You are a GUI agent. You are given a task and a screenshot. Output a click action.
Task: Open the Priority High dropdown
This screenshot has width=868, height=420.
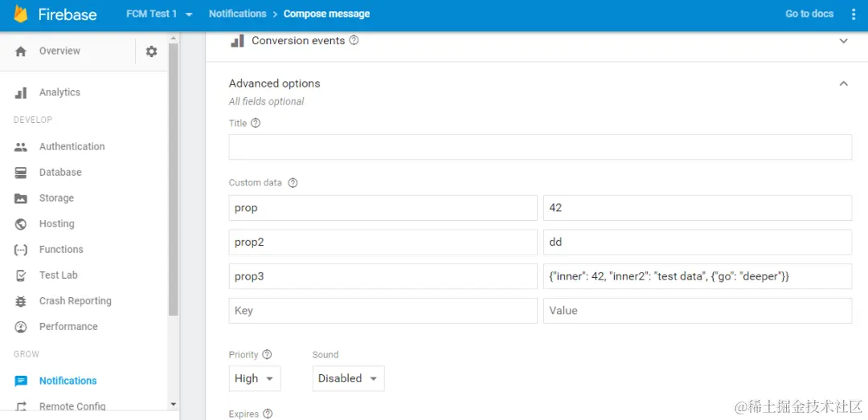coord(255,378)
